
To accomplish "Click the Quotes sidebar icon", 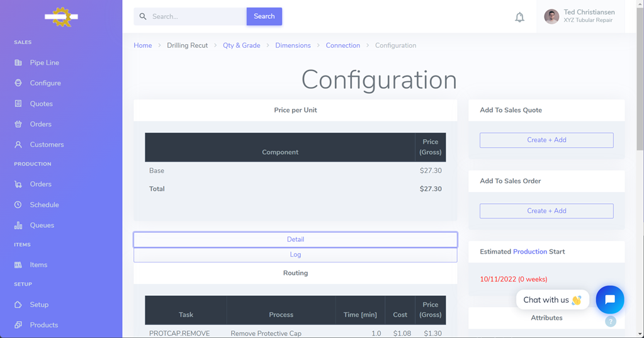I will coord(18,104).
